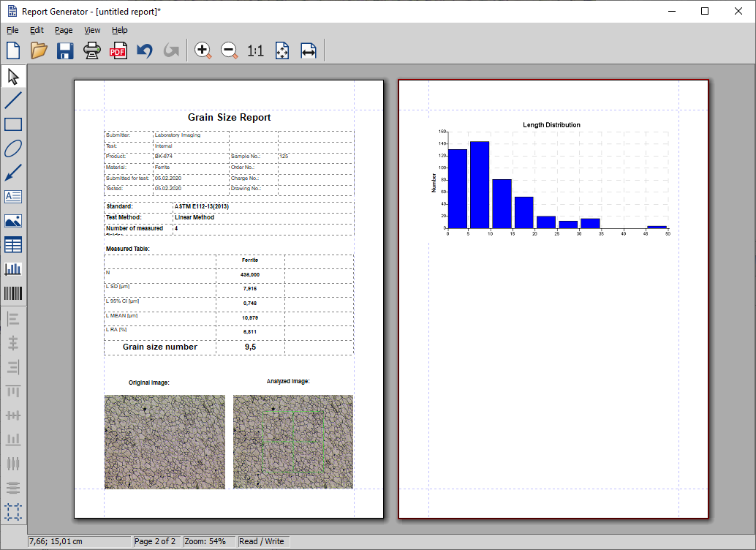Viewport: 756px width, 550px height.
Task: Choose the Insert Picture tool
Action: tap(13, 221)
